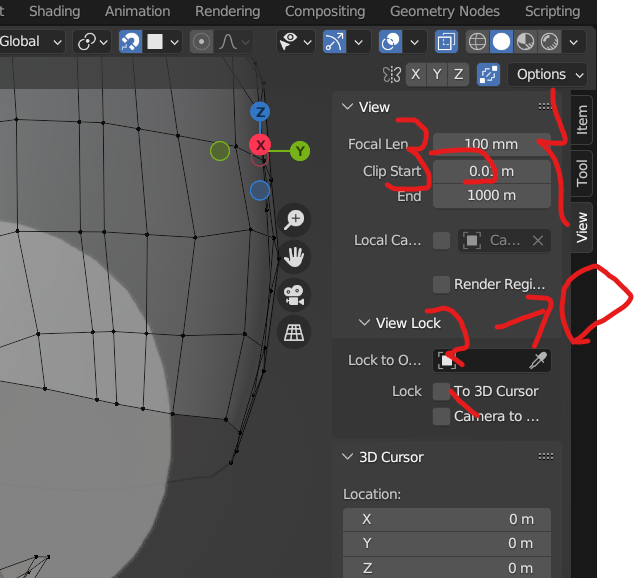Toggle snapping magnet icon
Viewport: 636px width, 578px height.
point(130,41)
